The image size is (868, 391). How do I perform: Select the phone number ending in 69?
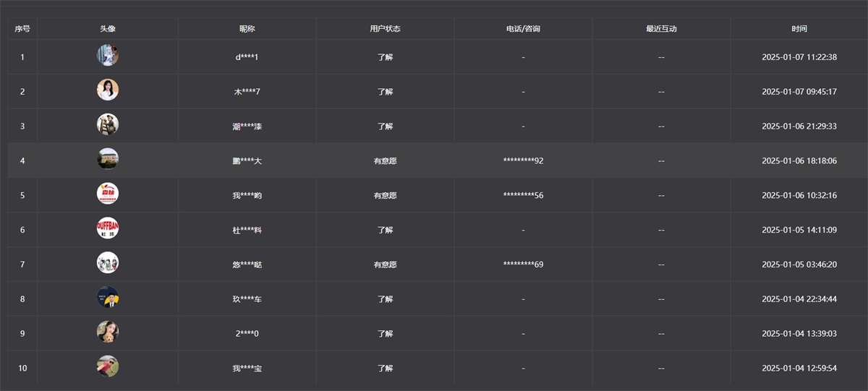point(523,265)
